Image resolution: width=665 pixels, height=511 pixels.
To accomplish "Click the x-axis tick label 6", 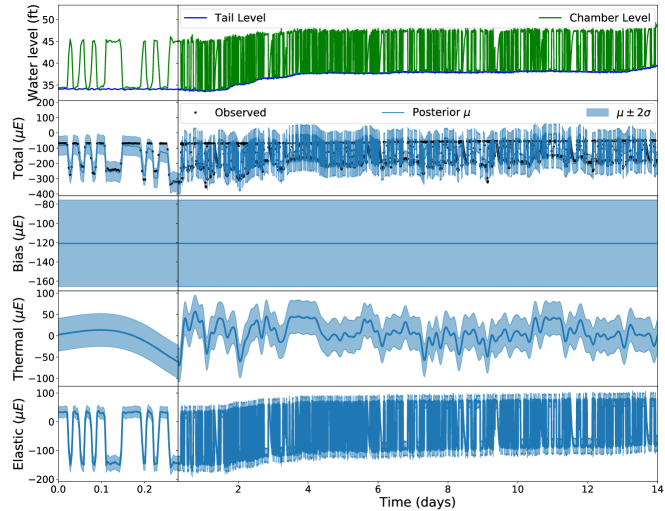I will [378, 489].
